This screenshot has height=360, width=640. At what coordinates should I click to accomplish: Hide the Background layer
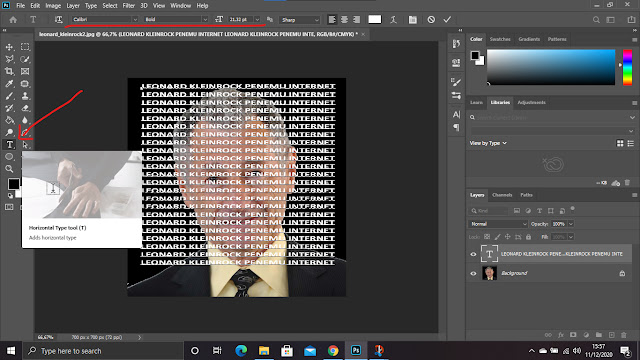tap(473, 273)
